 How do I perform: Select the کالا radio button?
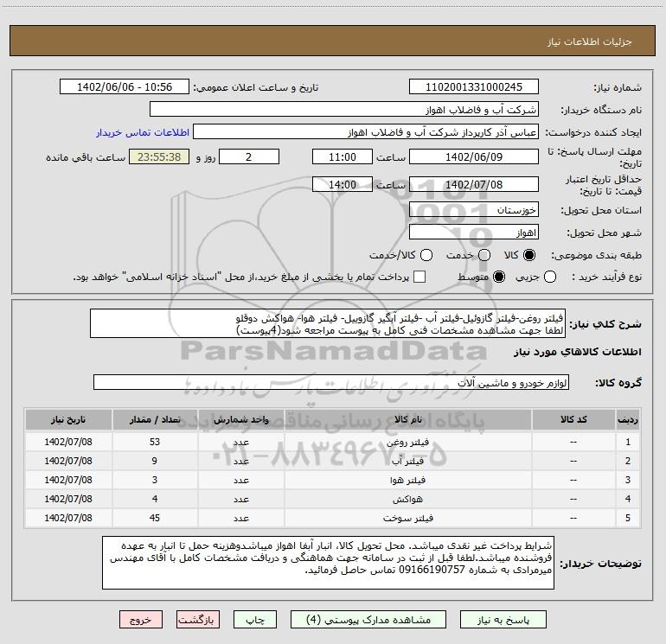pyautogui.click(x=529, y=255)
